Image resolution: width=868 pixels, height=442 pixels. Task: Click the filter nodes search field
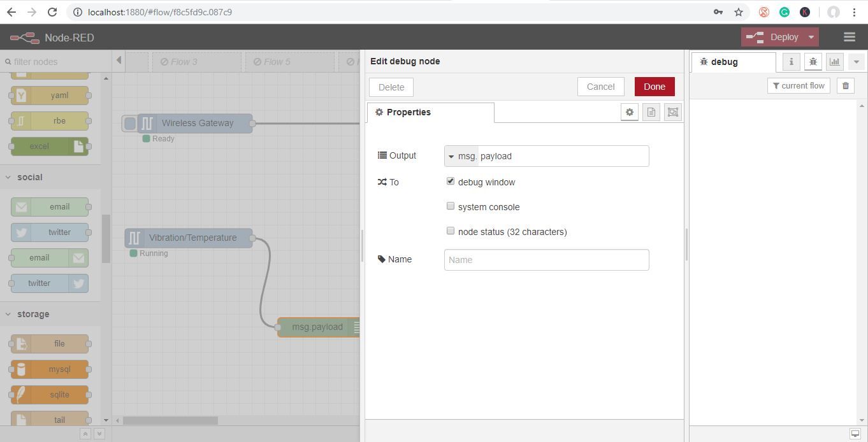[55, 62]
